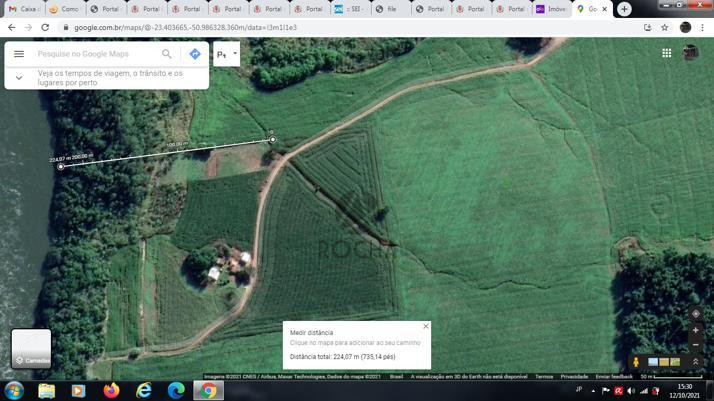The height and width of the screenshot is (401, 714).
Task: Open directions with the blue diamond icon
Action: tap(195, 54)
